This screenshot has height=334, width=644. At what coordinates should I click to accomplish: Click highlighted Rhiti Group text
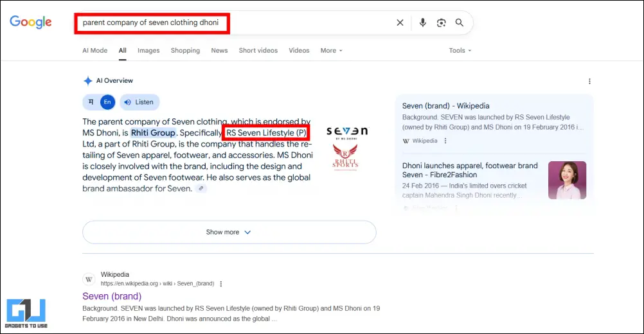tap(153, 133)
